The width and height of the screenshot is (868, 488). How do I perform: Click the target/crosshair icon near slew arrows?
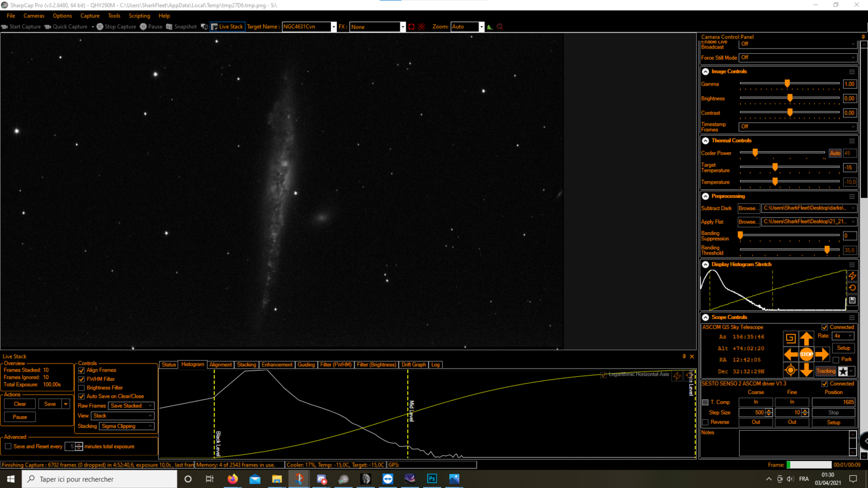pyautogui.click(x=790, y=371)
